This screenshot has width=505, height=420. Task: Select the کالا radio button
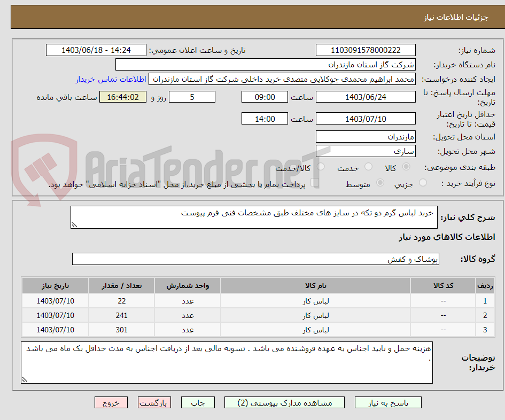point(406,167)
